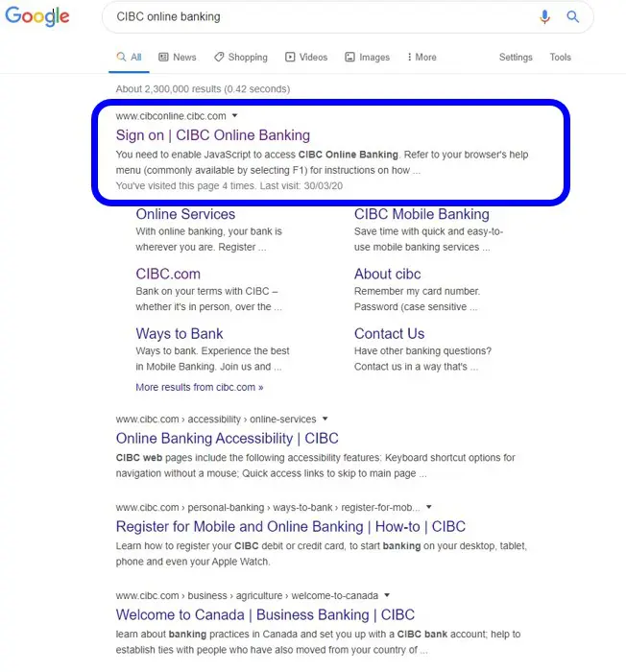Select the All results tab
The height and width of the screenshot is (672, 626).
[x=129, y=57]
